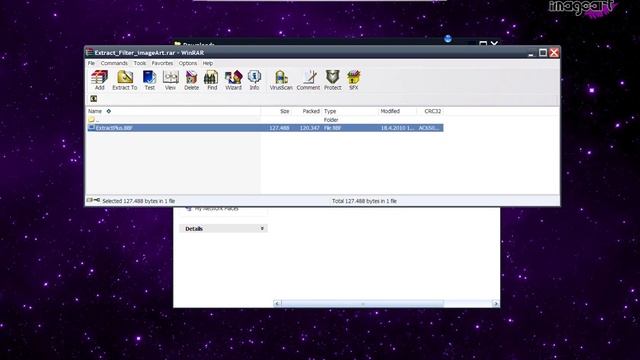This screenshot has width=640, height=360.
Task: Open the View file tool
Action: point(170,80)
